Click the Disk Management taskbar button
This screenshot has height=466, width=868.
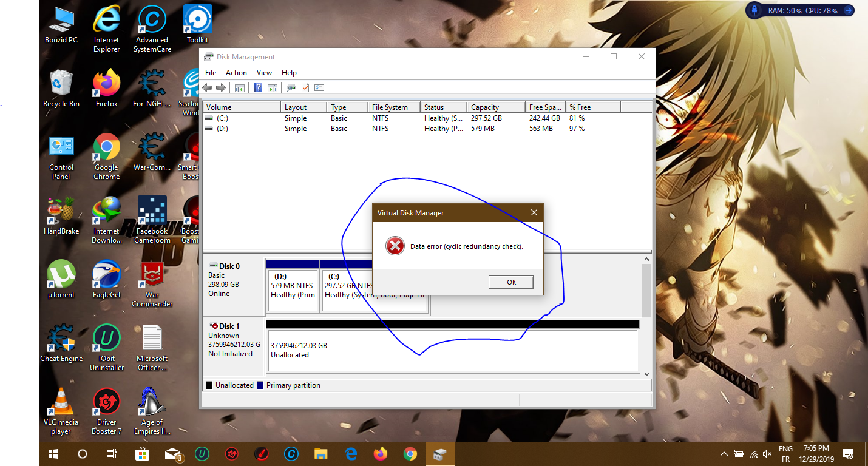(440, 454)
